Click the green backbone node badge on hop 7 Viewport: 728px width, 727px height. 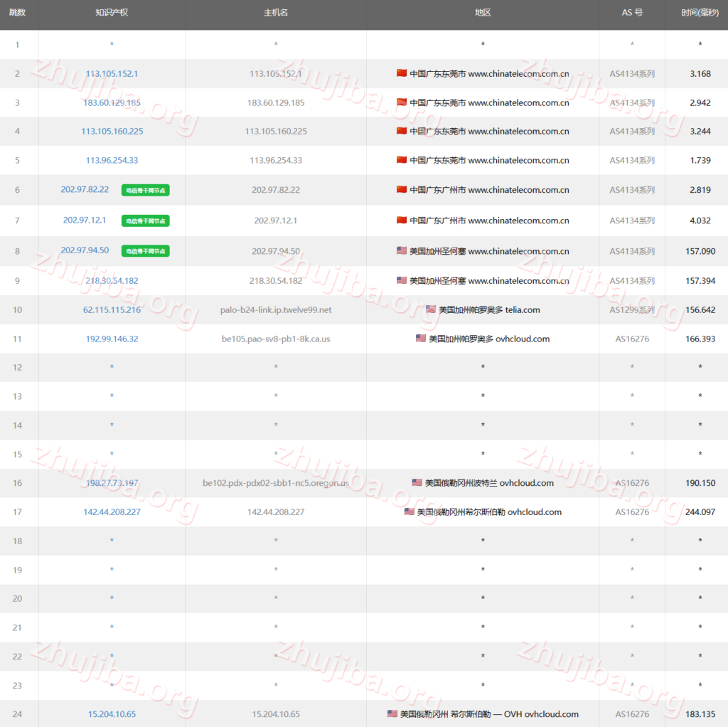145,221
